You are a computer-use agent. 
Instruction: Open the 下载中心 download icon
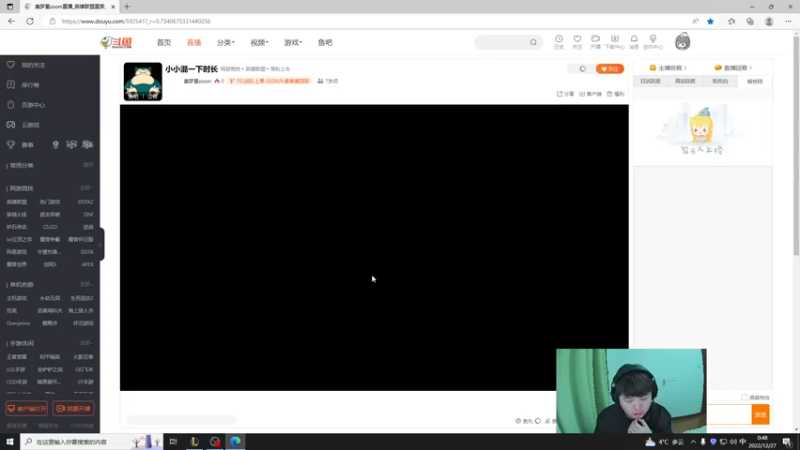pyautogui.click(x=614, y=42)
